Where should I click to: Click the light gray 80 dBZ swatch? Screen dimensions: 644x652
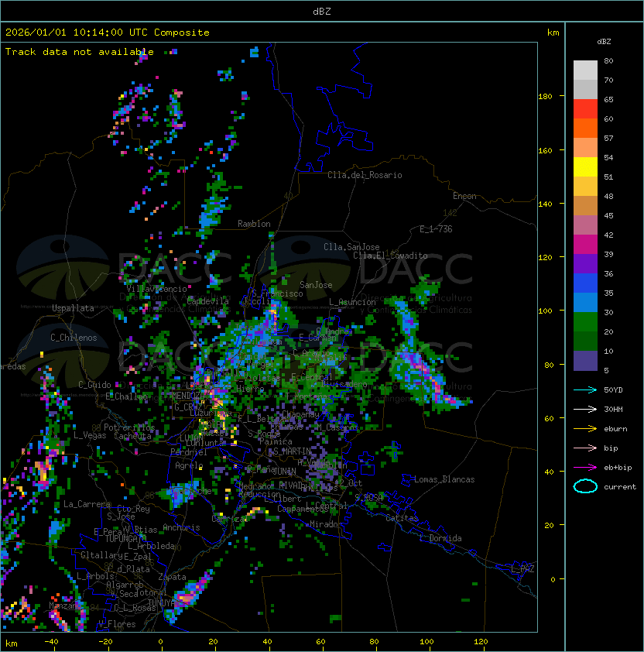coord(585,70)
